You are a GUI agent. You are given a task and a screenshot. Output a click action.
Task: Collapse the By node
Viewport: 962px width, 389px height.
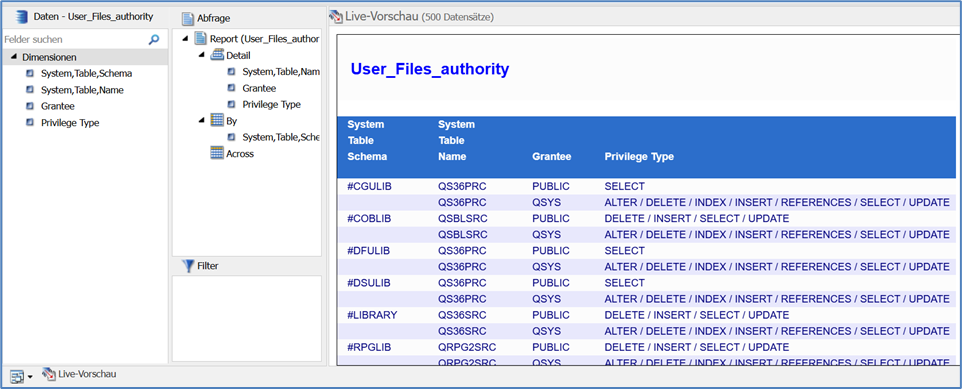click(201, 120)
